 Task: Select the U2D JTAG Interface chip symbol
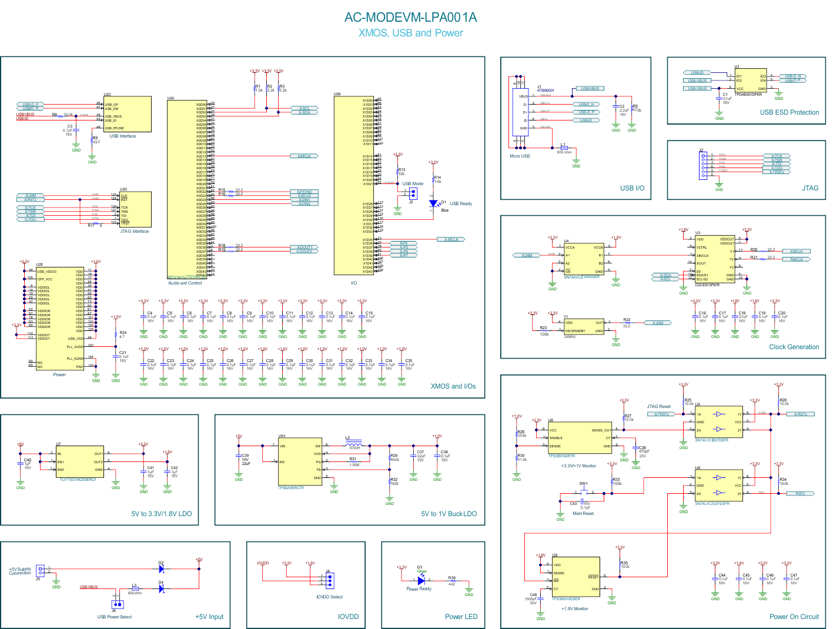135,209
